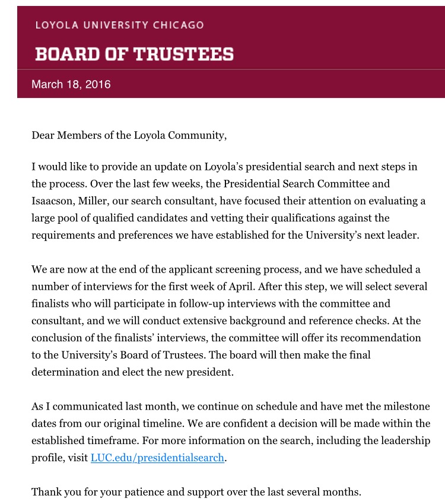
Task: Click the Loyola University Chicago header text
Action: pos(119,25)
